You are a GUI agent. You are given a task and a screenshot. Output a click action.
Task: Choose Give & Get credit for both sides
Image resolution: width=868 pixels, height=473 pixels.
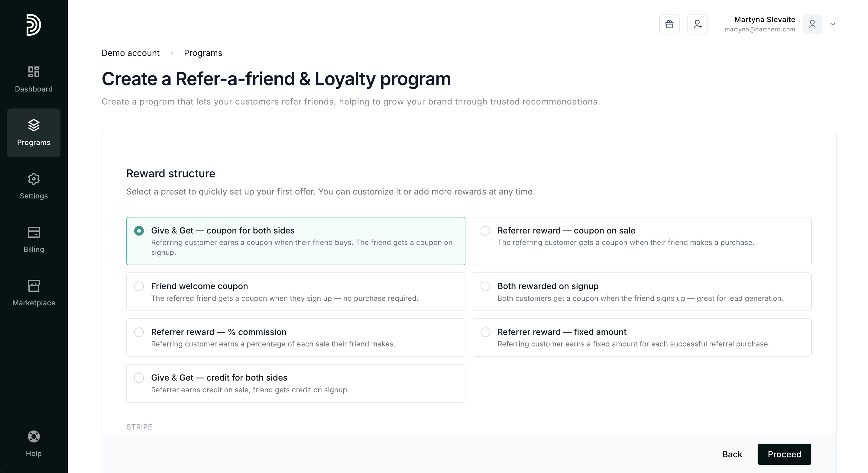click(139, 378)
